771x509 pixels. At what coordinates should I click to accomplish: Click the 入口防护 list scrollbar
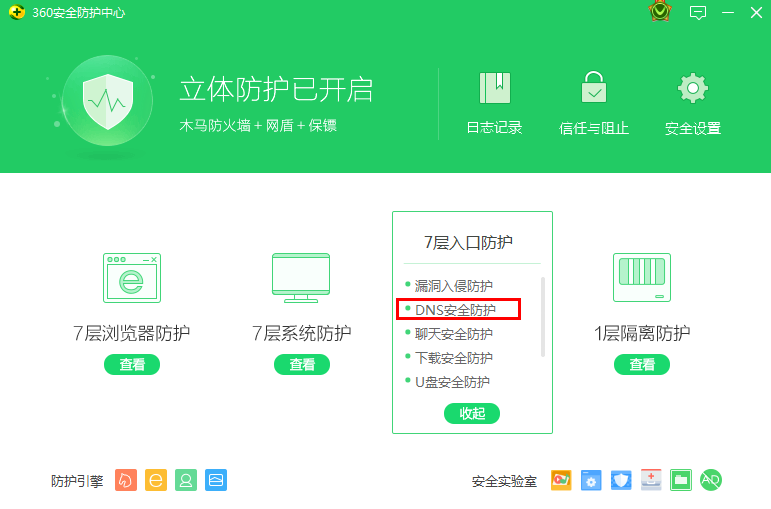pos(543,317)
